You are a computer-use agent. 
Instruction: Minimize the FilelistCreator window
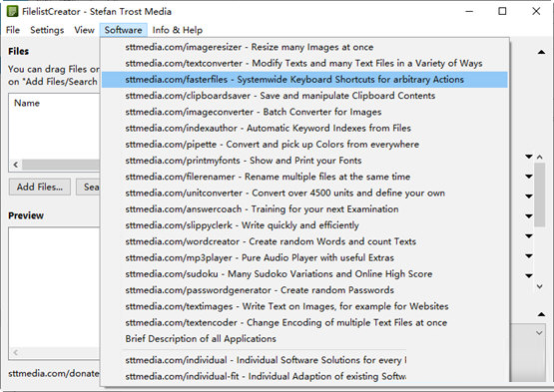(x=469, y=11)
